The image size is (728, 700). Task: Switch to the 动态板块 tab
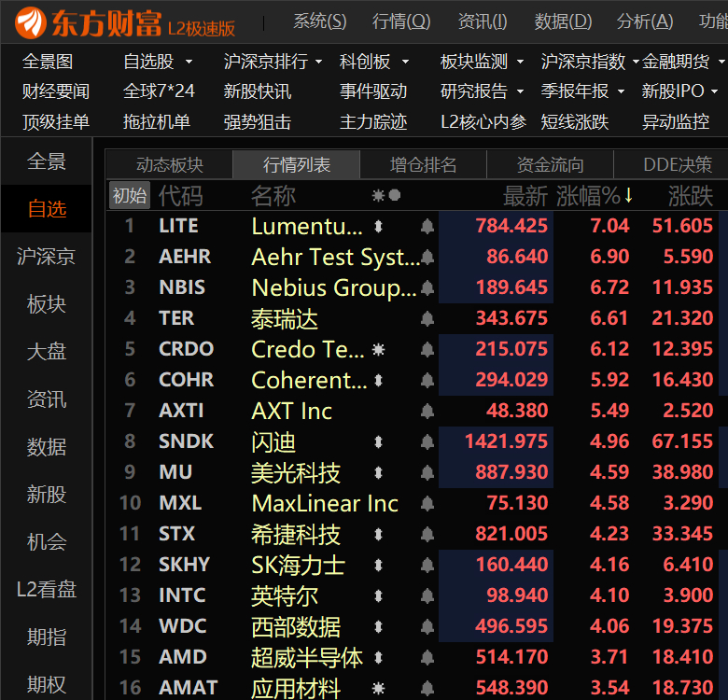(170, 165)
